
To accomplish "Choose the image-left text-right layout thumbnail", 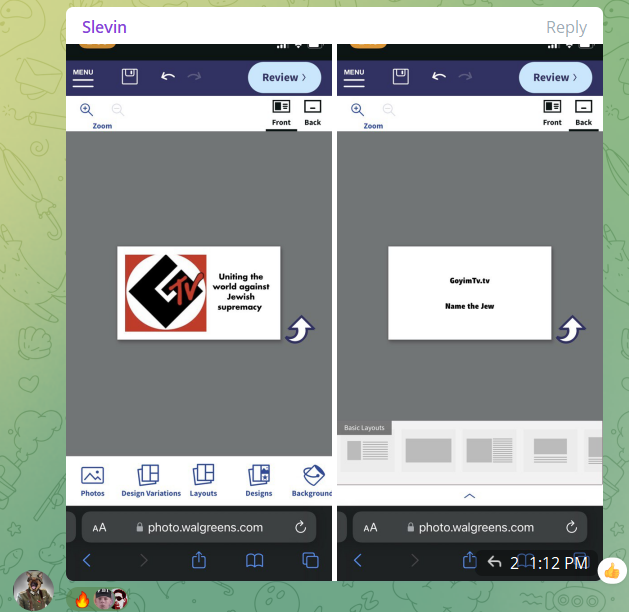I will pos(367,450).
